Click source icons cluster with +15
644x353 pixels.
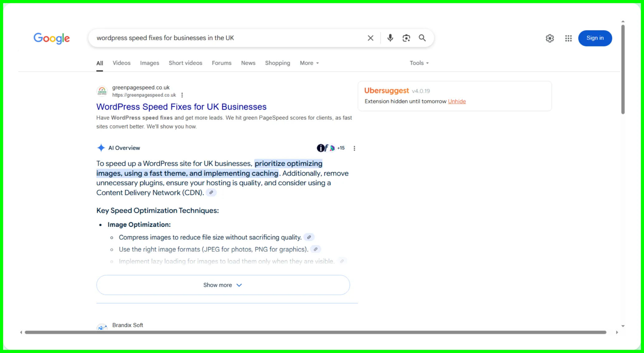pyautogui.click(x=330, y=148)
